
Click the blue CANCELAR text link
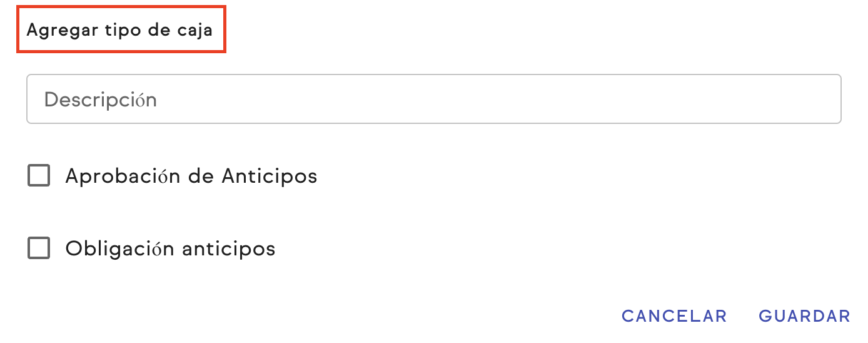pyautogui.click(x=674, y=316)
